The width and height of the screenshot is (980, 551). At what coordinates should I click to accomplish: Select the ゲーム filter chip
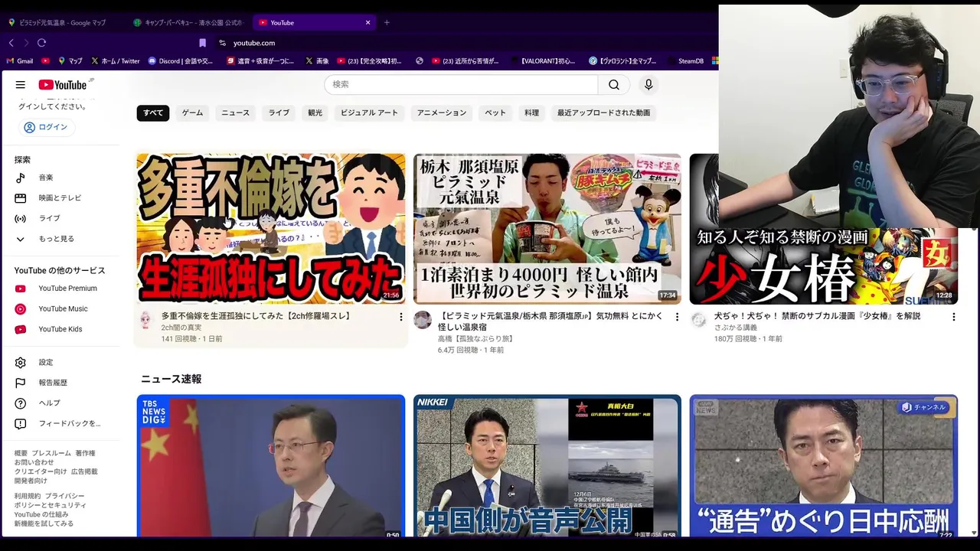[192, 112]
